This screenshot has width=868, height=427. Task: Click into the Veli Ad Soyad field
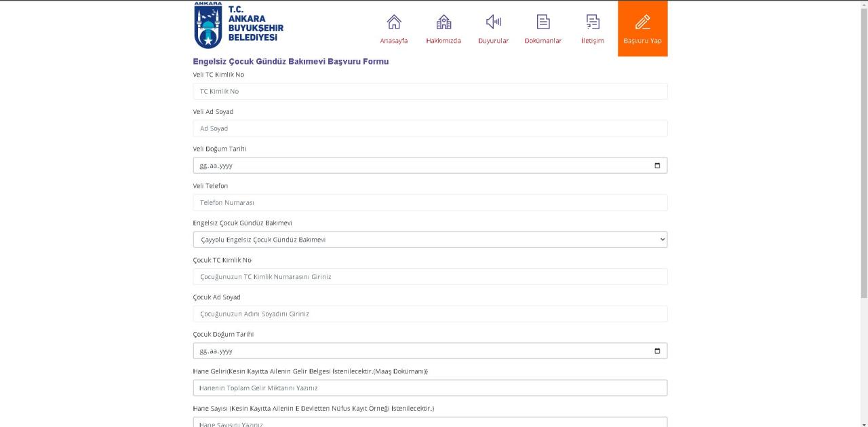tap(430, 128)
